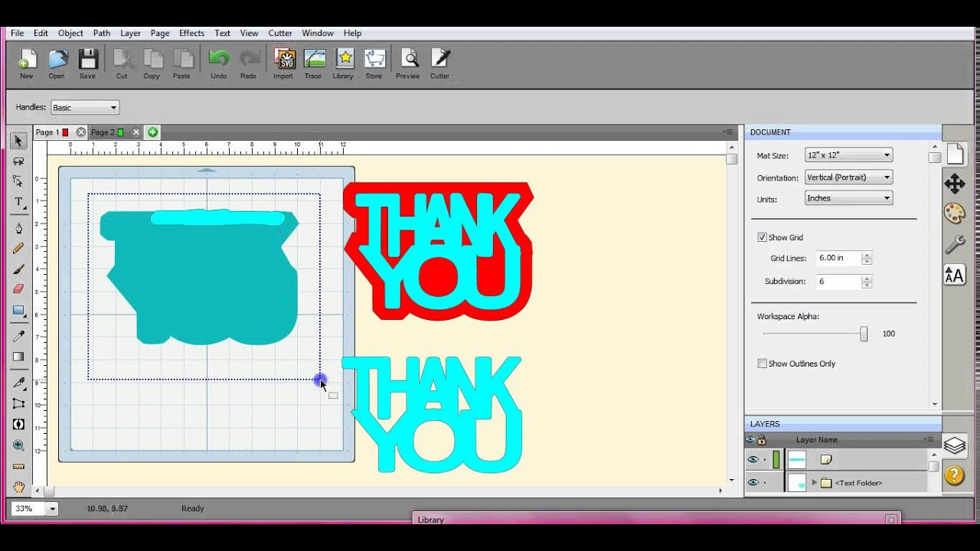Click the Layers panel stack icon
This screenshot has height=551, width=980.
954,445
